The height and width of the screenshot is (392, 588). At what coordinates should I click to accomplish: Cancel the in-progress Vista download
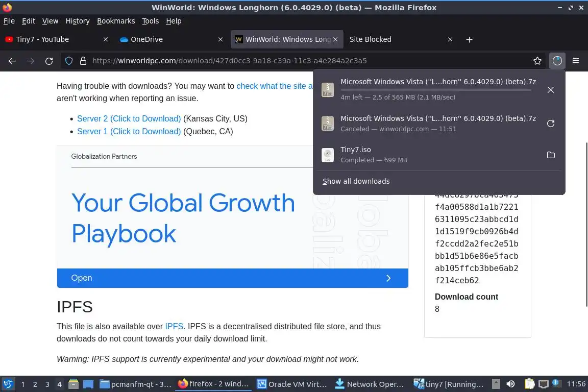click(x=550, y=90)
